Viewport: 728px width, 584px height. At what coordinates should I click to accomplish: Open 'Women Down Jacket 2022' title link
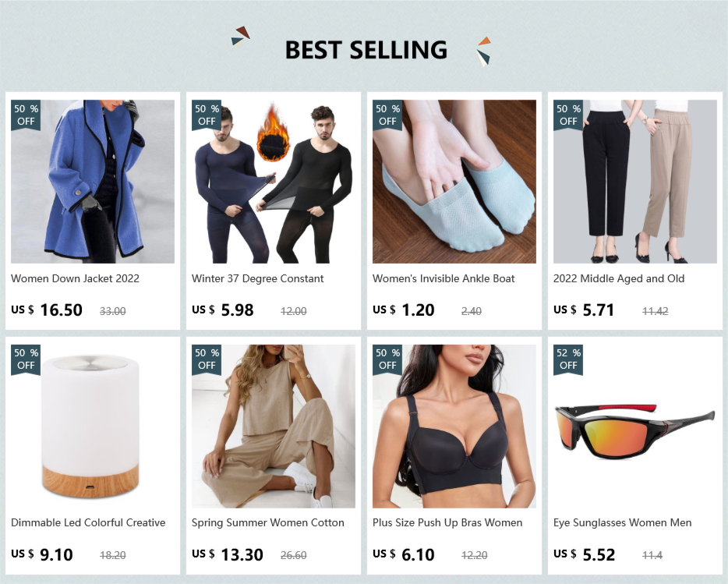pyautogui.click(x=75, y=278)
